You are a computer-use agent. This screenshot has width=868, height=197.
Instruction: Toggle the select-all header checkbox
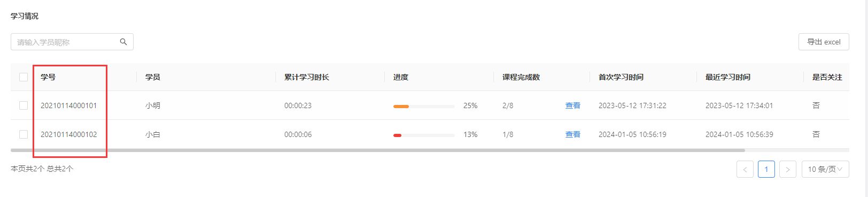pos(24,77)
